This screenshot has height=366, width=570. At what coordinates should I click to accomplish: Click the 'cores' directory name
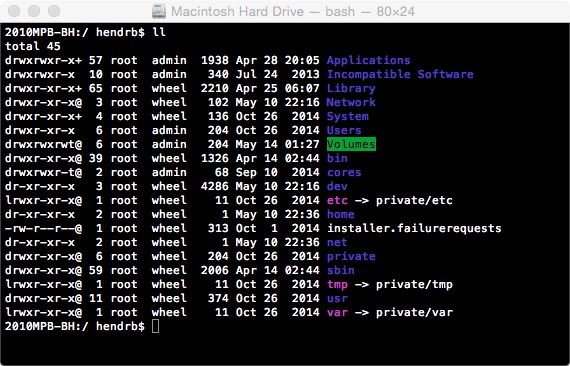click(x=344, y=172)
